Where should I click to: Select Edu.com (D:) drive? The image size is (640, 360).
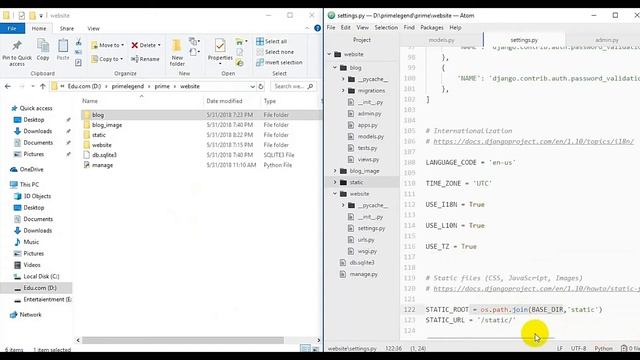(x=40, y=288)
